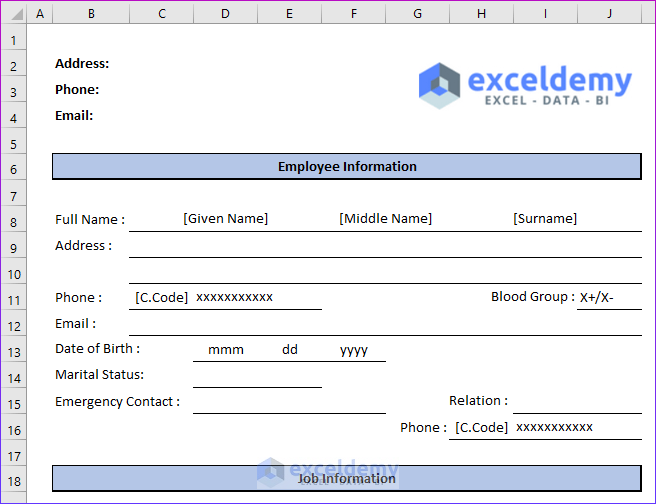The height and width of the screenshot is (504, 656).
Task: Click the "Email :" form label
Action: (x=75, y=323)
